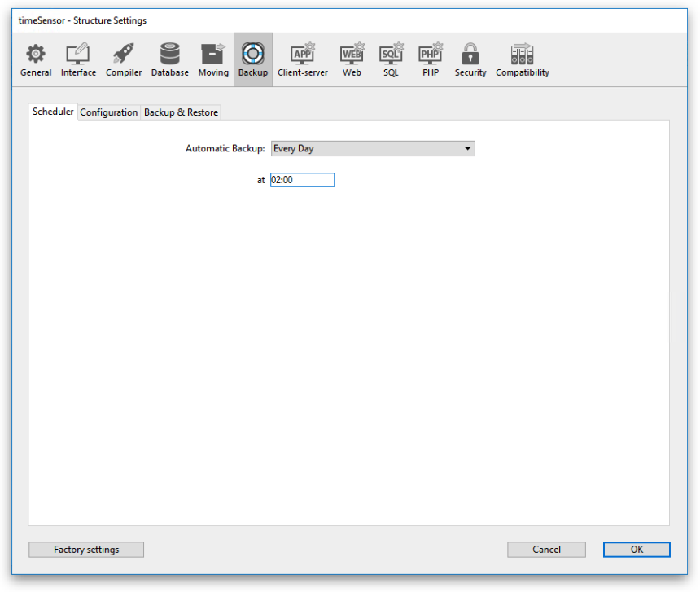Click the timeSensor - Structure Settings title
Screen dimensions: 700x592
point(82,20)
